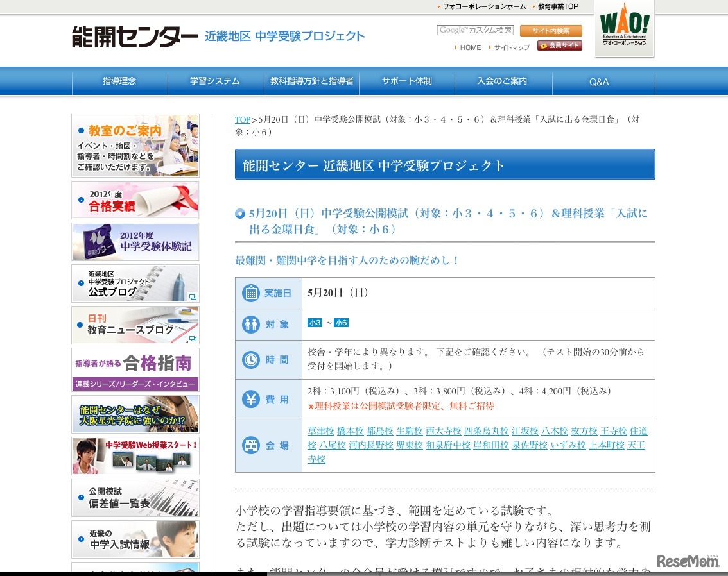
Task: Click the TOP breadcrumb link
Action: (x=242, y=120)
